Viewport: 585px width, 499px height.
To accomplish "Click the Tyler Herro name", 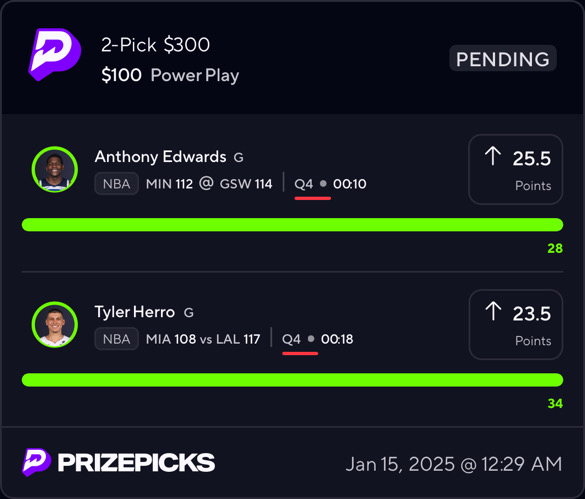I will click(135, 312).
